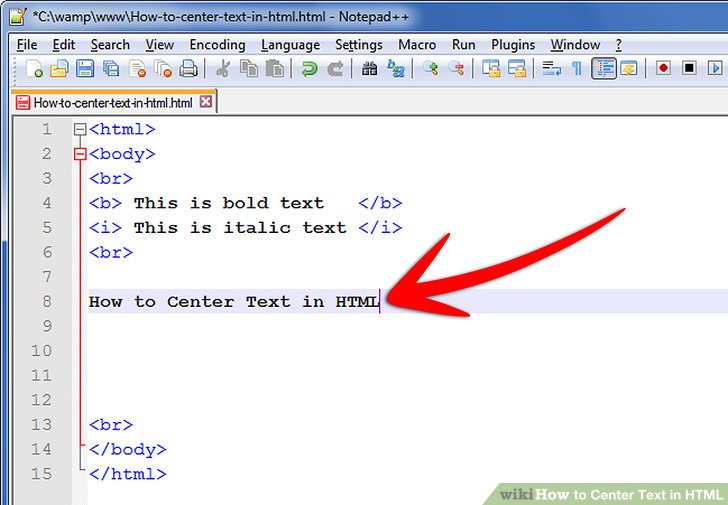Viewport: 728px width, 505px height.
Task: Toggle Show All Characters pilcrow icon
Action: pos(577,69)
